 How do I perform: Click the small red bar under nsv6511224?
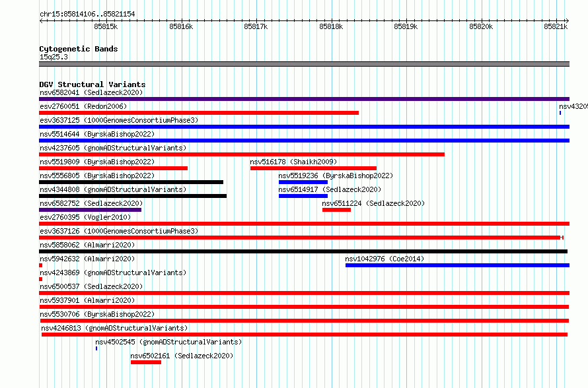pos(336,210)
